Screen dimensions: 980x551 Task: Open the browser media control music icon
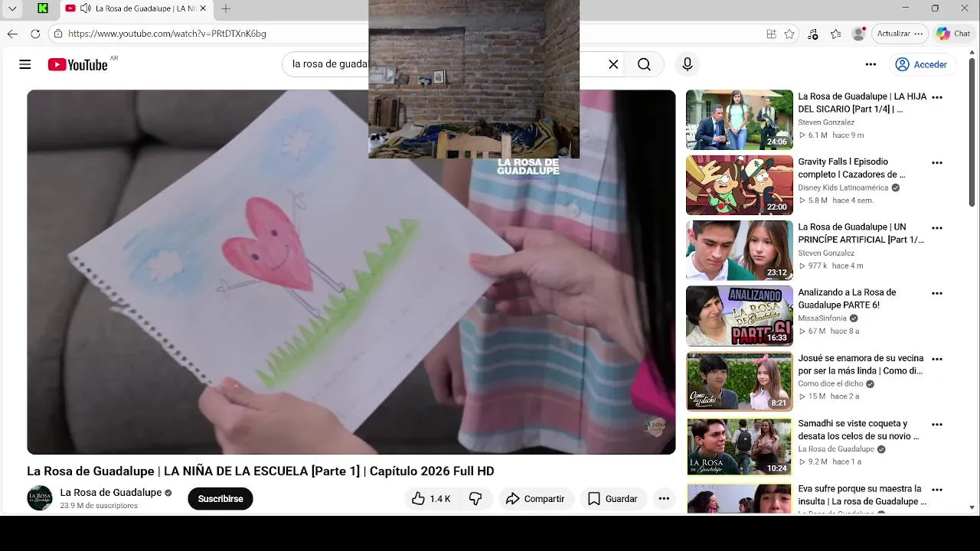click(813, 34)
